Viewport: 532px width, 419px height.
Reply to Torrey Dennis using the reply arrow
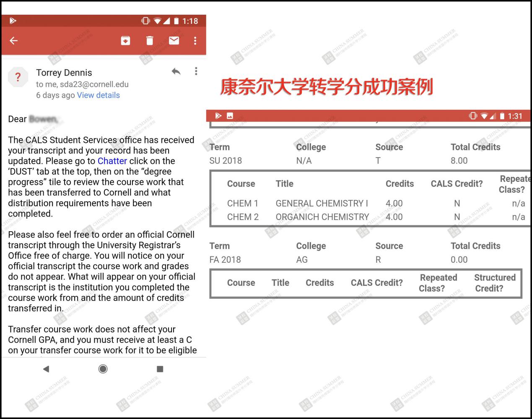click(176, 72)
